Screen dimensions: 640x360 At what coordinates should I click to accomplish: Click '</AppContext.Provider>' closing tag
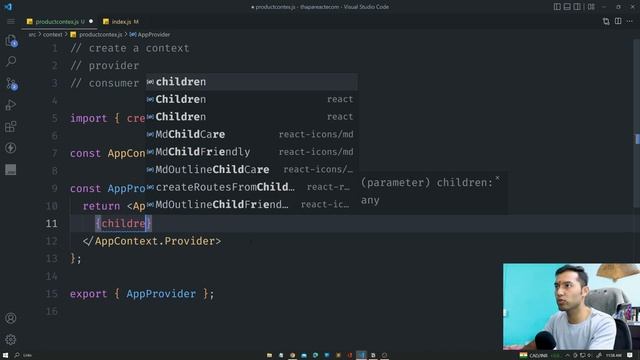click(x=152, y=241)
